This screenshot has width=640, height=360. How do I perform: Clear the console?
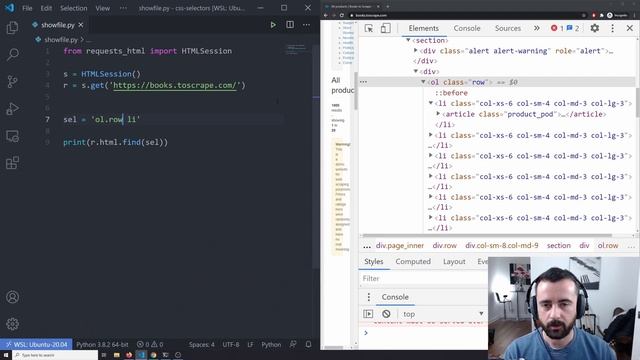(x=386, y=314)
